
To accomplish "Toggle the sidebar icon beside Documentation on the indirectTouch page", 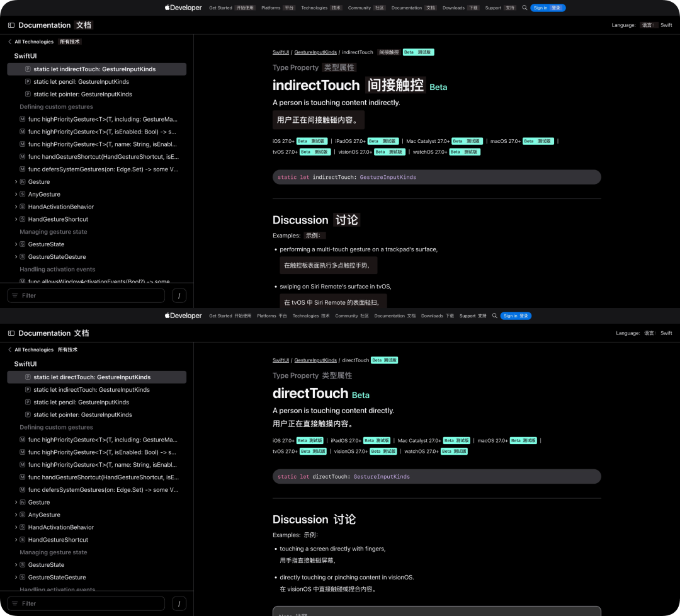I will pyautogui.click(x=11, y=25).
